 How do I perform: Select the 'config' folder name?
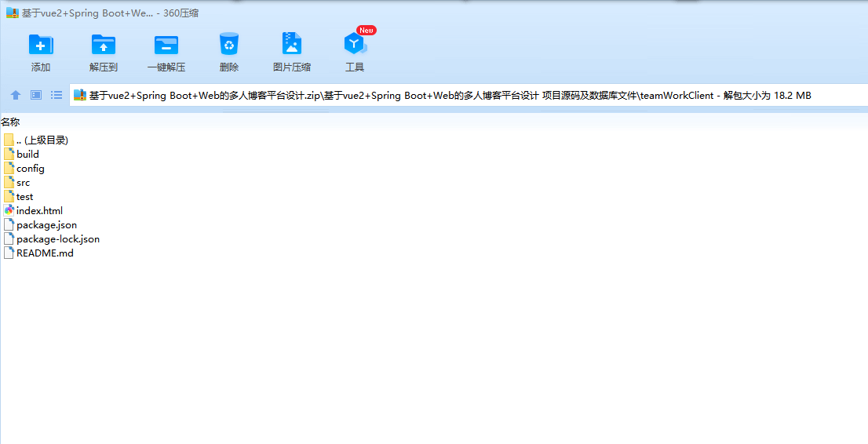(x=31, y=169)
